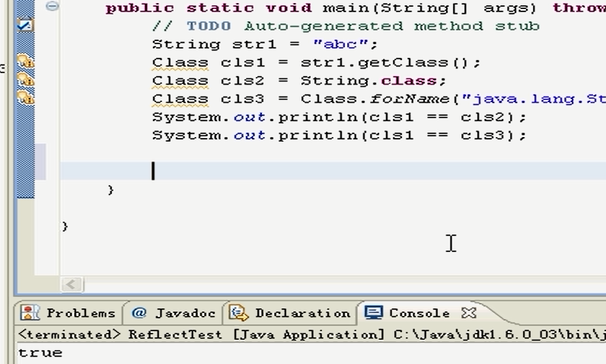Click warning marker beside cls1 line
606x364 pixels.
pyautogui.click(x=26, y=62)
